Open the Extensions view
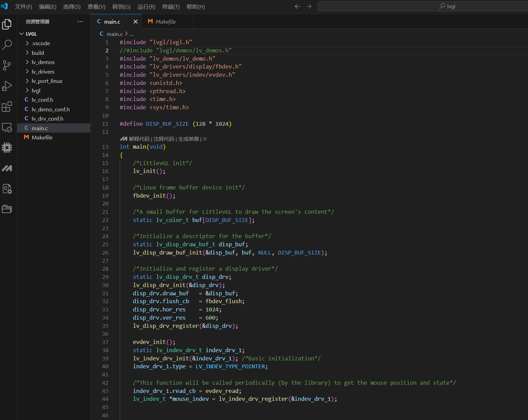The image size is (528, 420). [7, 107]
